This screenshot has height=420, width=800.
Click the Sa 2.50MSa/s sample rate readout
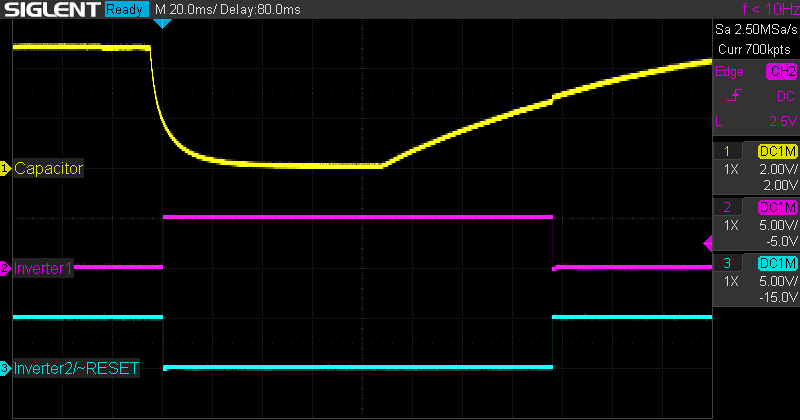[x=756, y=31]
